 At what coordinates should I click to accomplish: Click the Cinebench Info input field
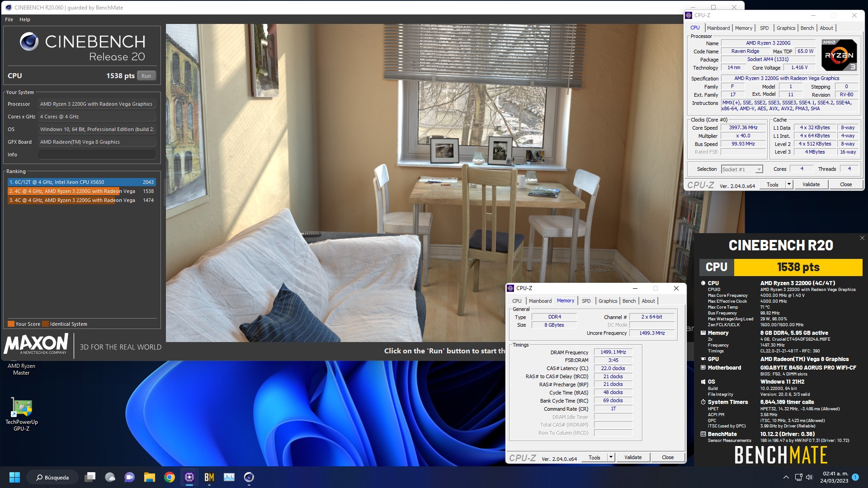(x=97, y=155)
